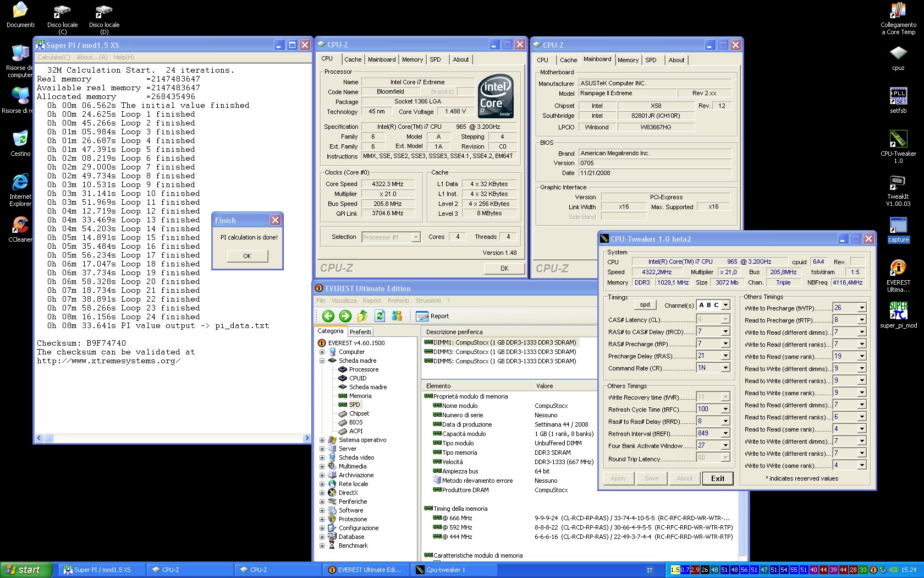Switch to Cpu-tweaker 1 taskbar item
Image resolution: width=924 pixels, height=578 pixels.
455,570
